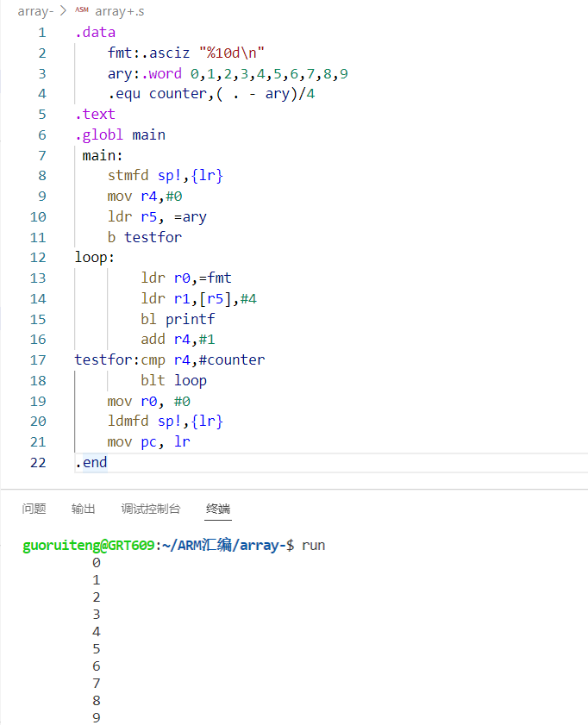The image size is (588, 725).
Task: Click mov r4,#0 instruction
Action: (x=145, y=196)
